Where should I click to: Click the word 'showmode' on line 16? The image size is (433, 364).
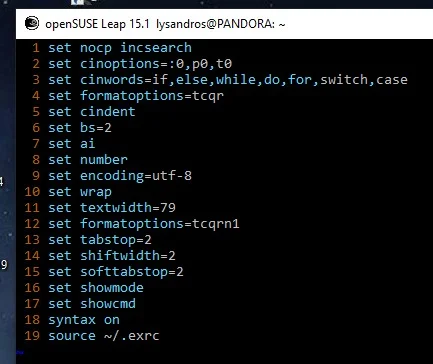[112, 288]
